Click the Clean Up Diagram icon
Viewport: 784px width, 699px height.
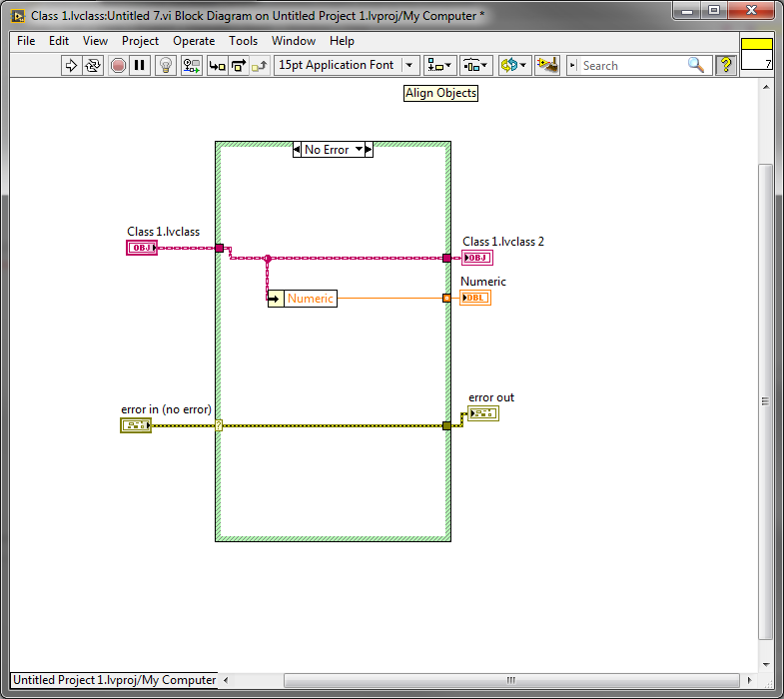546,65
